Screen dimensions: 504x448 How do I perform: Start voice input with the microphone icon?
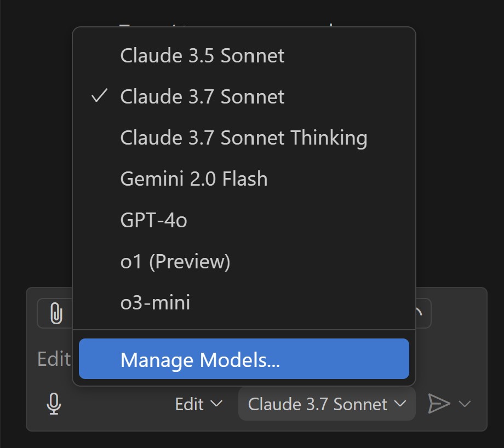click(53, 404)
